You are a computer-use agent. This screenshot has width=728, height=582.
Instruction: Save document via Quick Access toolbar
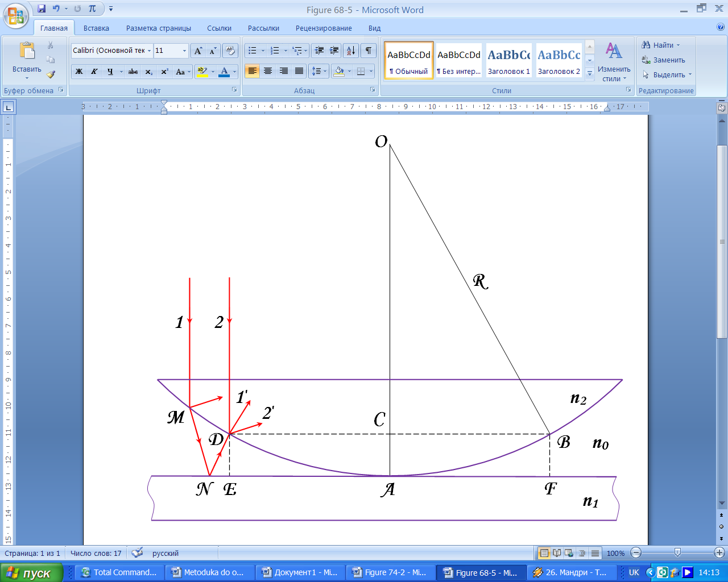pyautogui.click(x=42, y=9)
